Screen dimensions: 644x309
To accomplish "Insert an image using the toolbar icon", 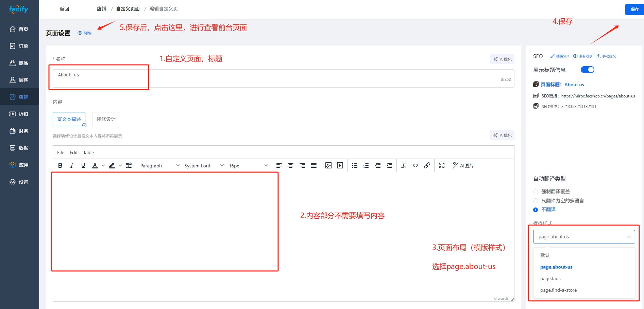I will pos(328,165).
